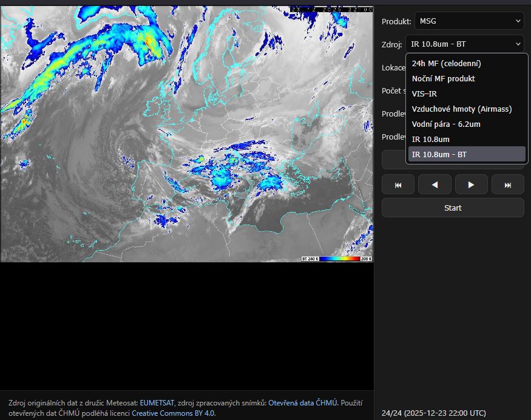Click the BT color scale legend
The height and width of the screenshot is (420, 531).
point(337,259)
